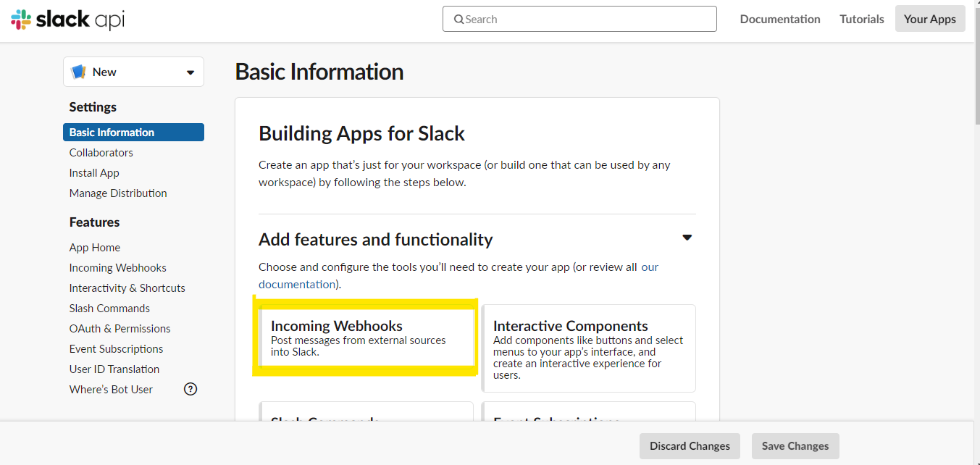Select Incoming Webhooks in the sidebar
This screenshot has width=980, height=465.
click(x=118, y=268)
